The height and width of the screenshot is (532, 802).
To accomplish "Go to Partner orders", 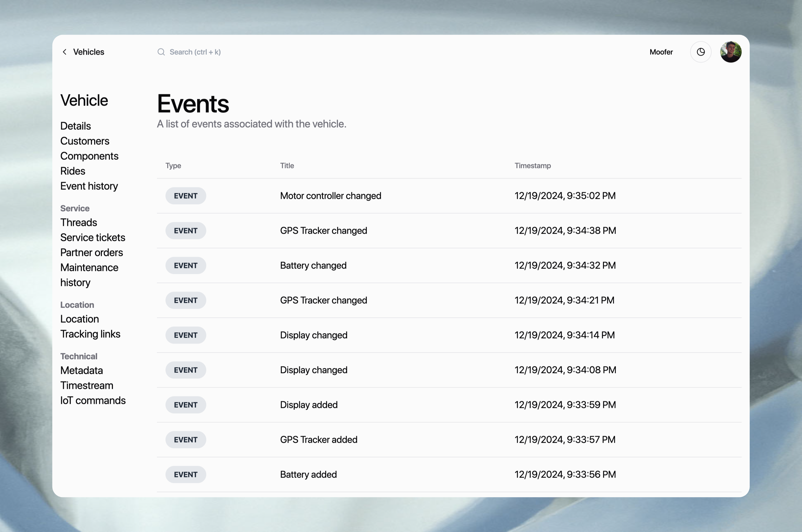I will tap(91, 252).
